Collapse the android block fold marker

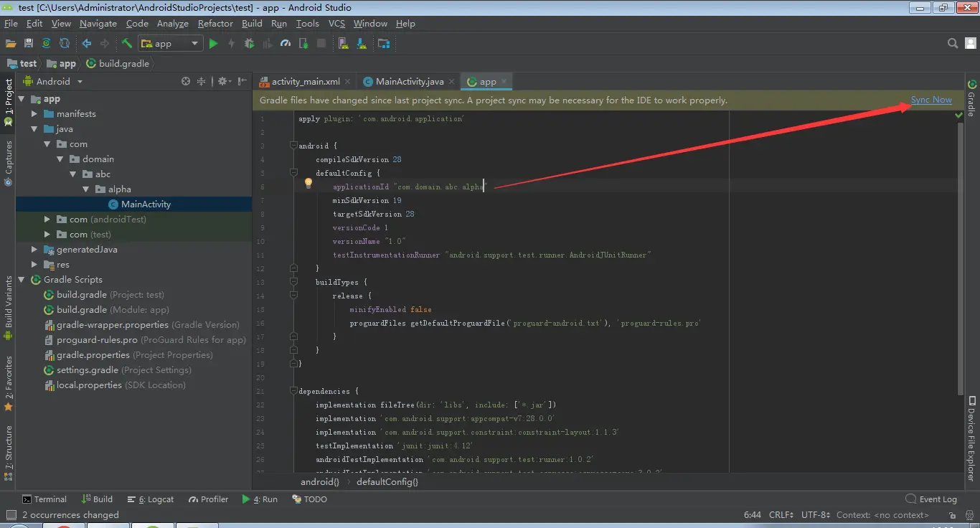(x=293, y=146)
